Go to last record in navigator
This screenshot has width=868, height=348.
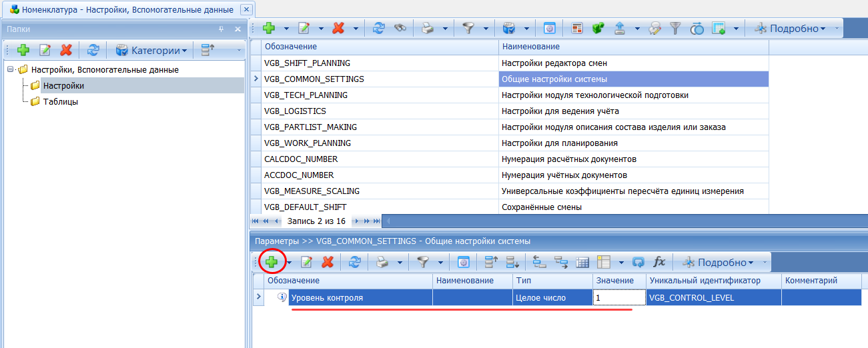(x=376, y=221)
